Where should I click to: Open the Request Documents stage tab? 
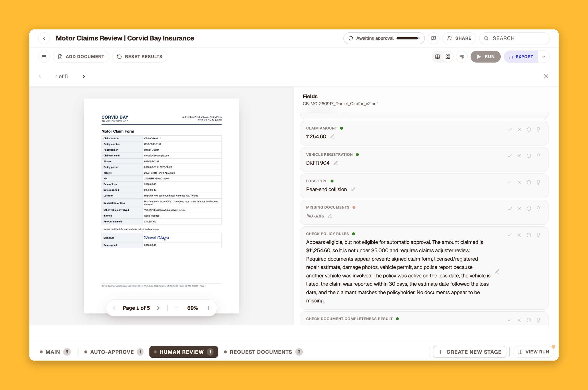pos(263,352)
